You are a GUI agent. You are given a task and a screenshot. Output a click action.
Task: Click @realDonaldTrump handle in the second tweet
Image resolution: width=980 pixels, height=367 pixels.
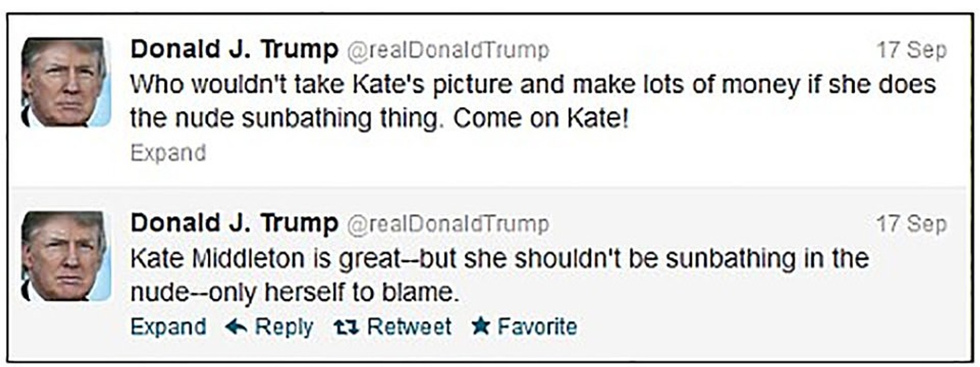(x=448, y=225)
